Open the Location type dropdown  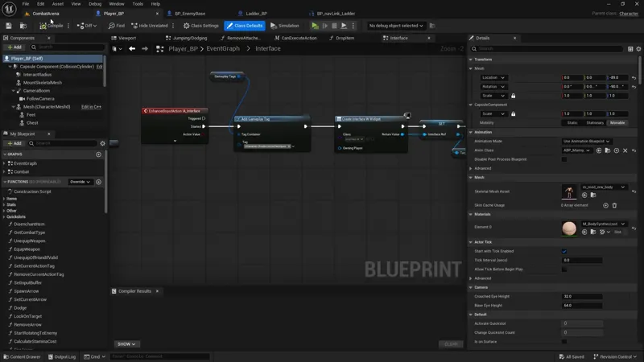coord(493,77)
